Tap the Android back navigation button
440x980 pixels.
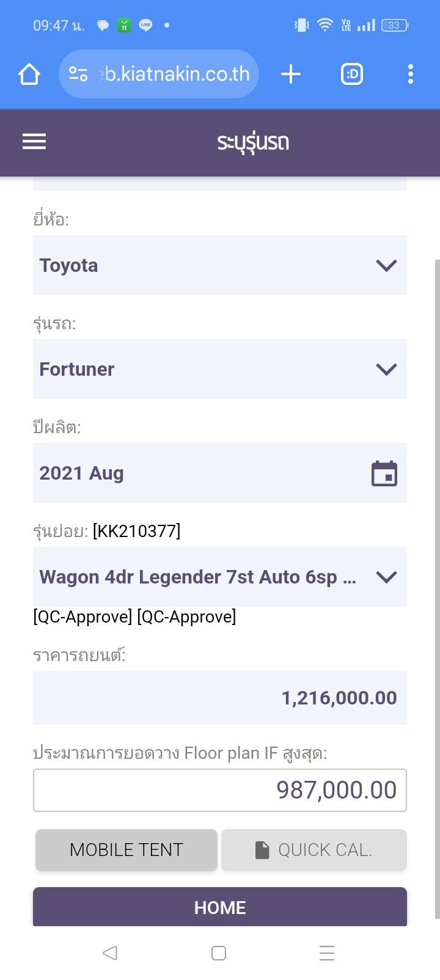point(110,953)
